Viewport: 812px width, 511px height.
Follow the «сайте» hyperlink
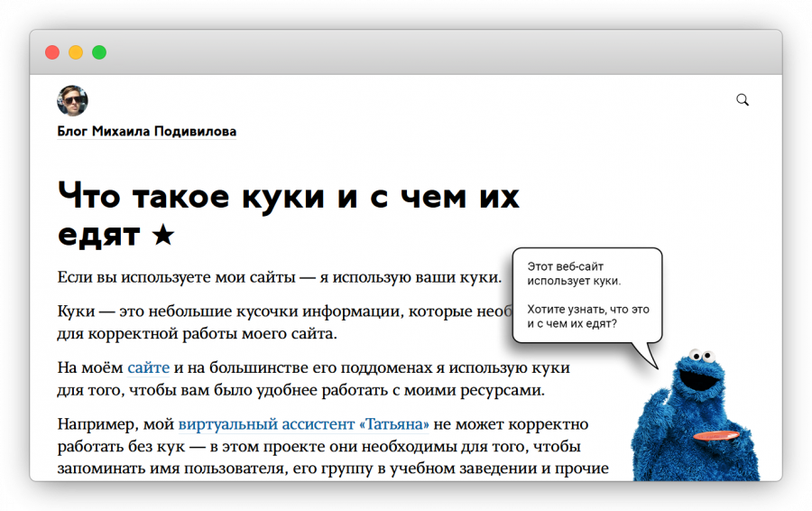pyautogui.click(x=148, y=368)
